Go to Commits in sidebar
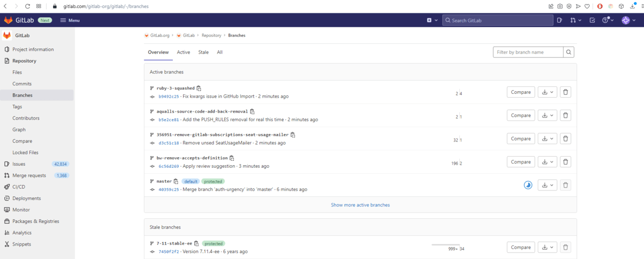 (x=22, y=84)
